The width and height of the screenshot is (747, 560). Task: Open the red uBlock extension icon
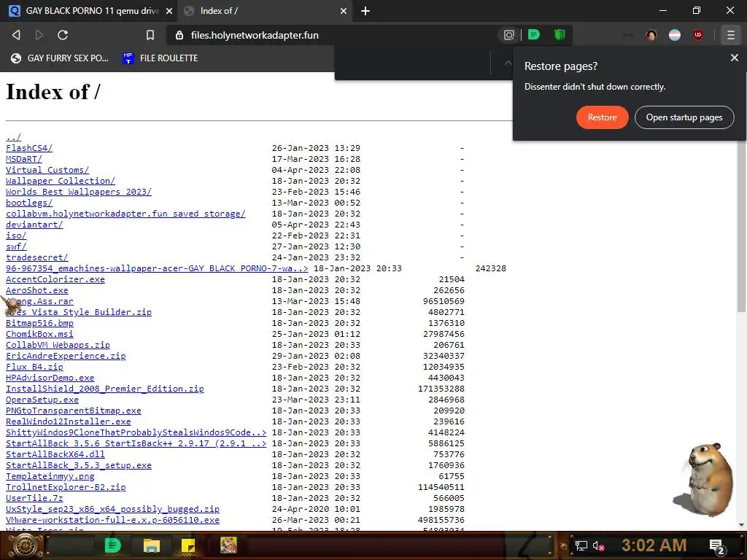[x=698, y=35]
